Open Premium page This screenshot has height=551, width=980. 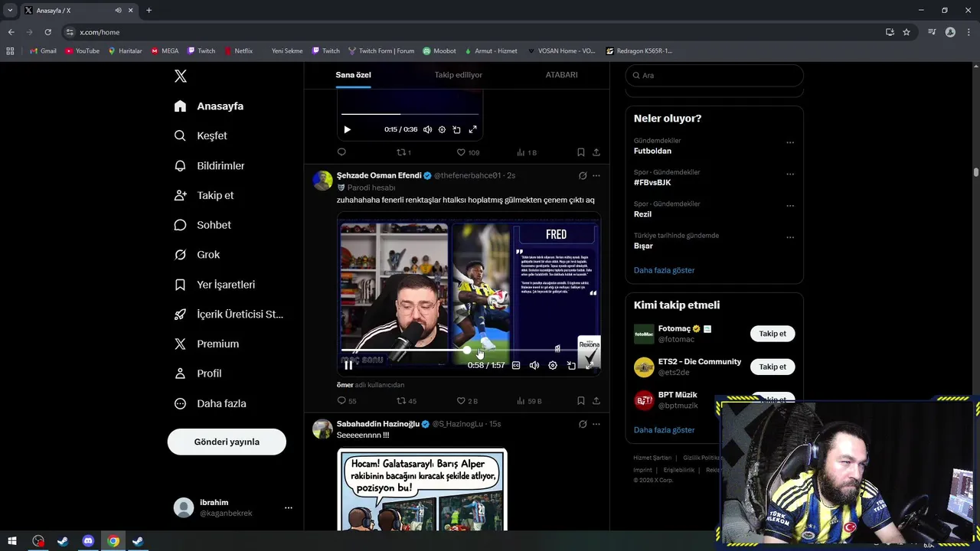(207, 344)
